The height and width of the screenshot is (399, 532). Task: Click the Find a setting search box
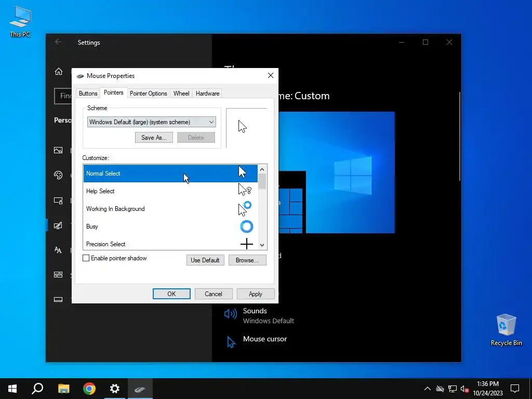[x=63, y=96]
